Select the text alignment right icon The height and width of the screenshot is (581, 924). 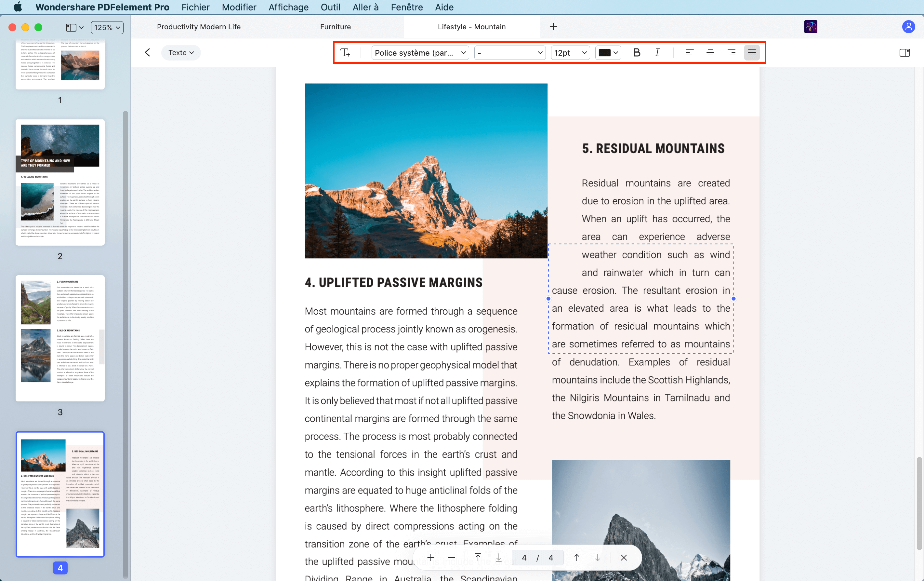coord(732,52)
